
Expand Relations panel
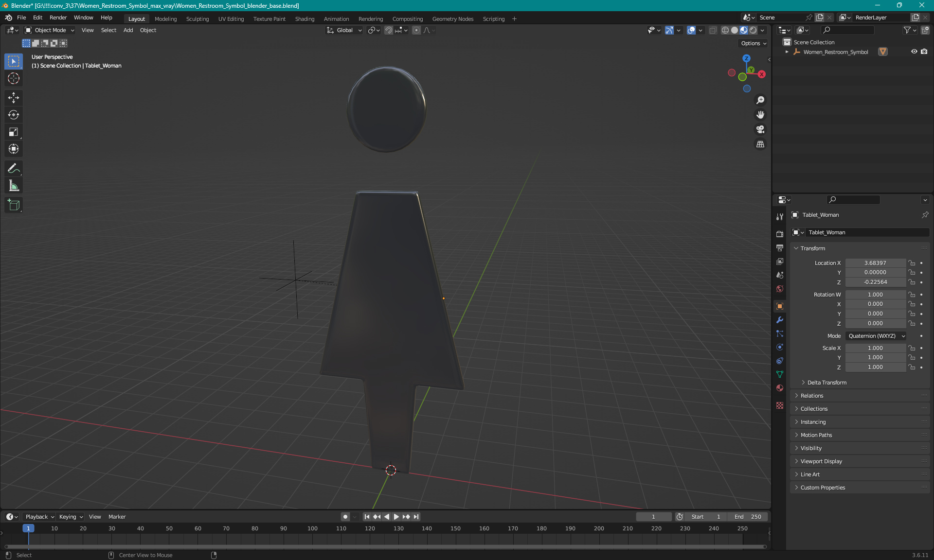tap(860, 396)
